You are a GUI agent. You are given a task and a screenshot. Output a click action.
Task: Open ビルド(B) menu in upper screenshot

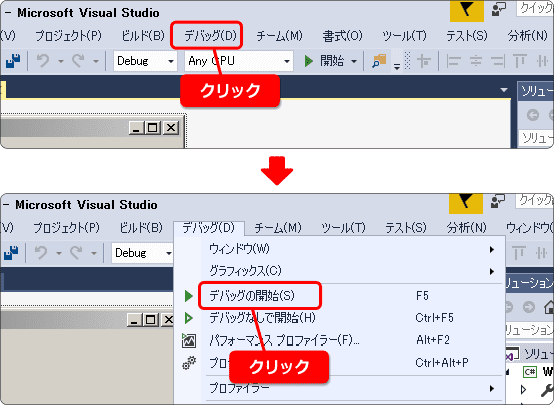point(143,35)
